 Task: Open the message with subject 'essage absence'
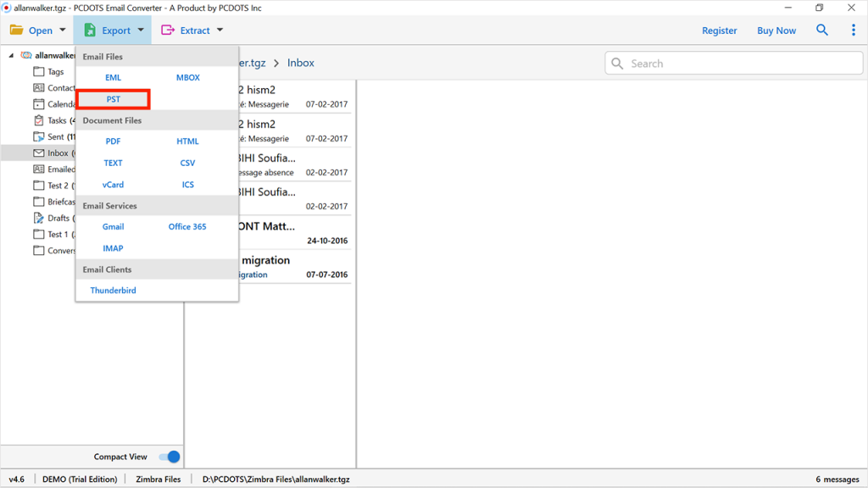[294, 165]
